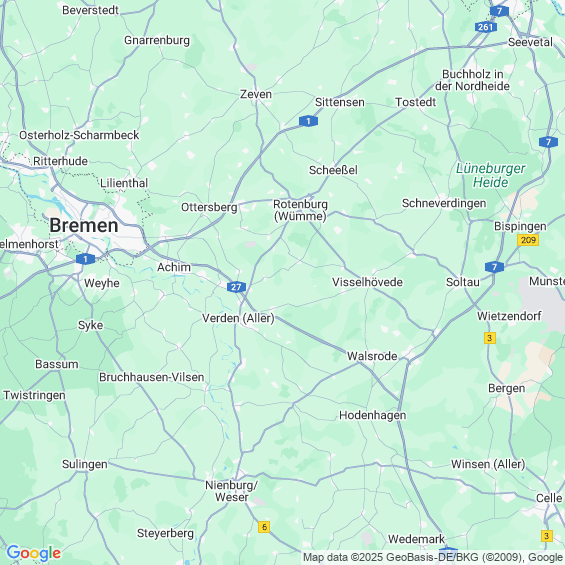Select the Verden (Aller) town label
The width and height of the screenshot is (565, 565).
(x=238, y=318)
